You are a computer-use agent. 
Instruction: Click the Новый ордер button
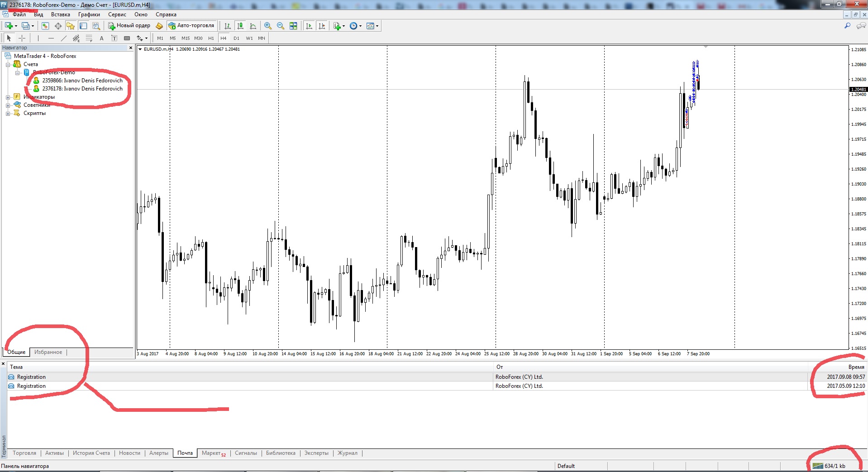pos(129,26)
